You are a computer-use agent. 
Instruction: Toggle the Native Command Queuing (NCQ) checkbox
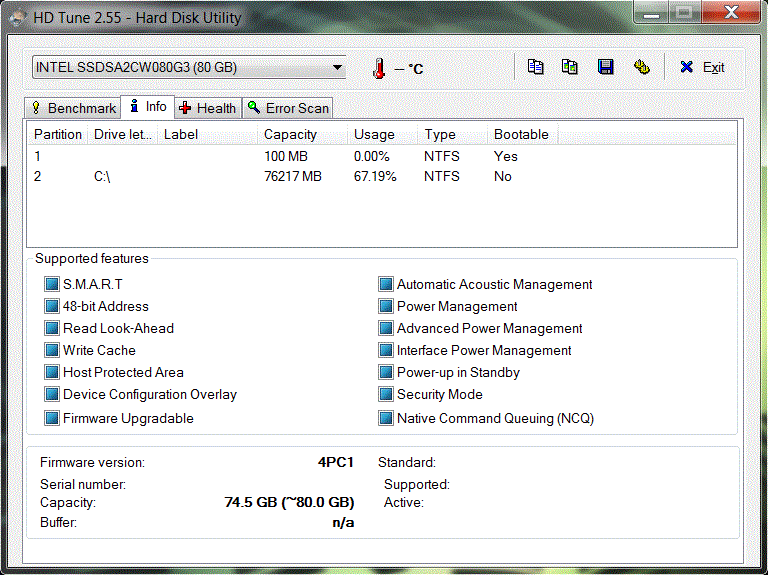[x=385, y=418]
